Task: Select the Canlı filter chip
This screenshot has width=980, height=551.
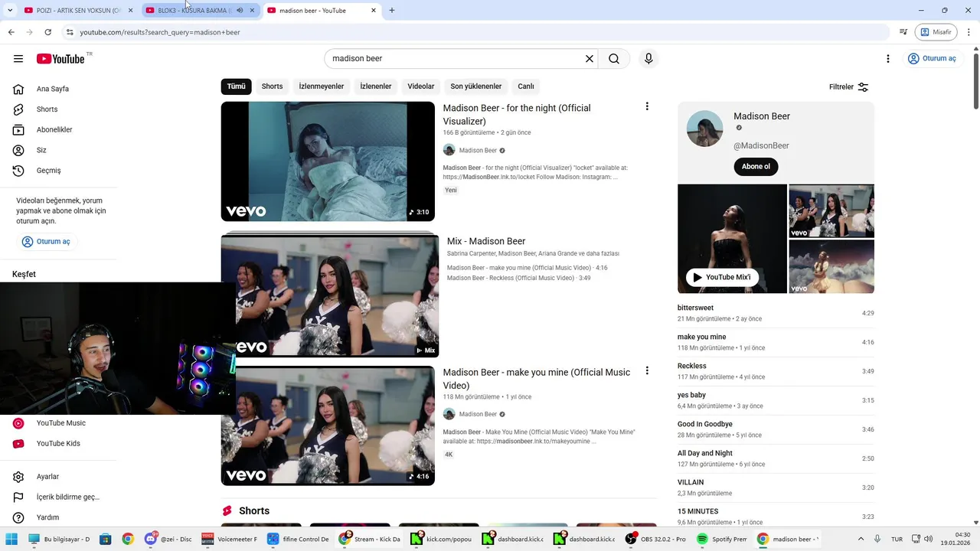Action: tap(526, 86)
